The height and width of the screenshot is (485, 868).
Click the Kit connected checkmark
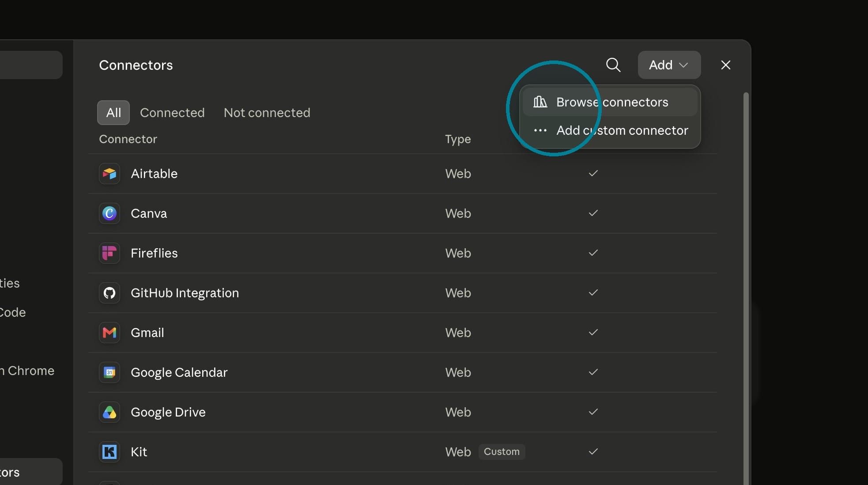click(x=593, y=451)
